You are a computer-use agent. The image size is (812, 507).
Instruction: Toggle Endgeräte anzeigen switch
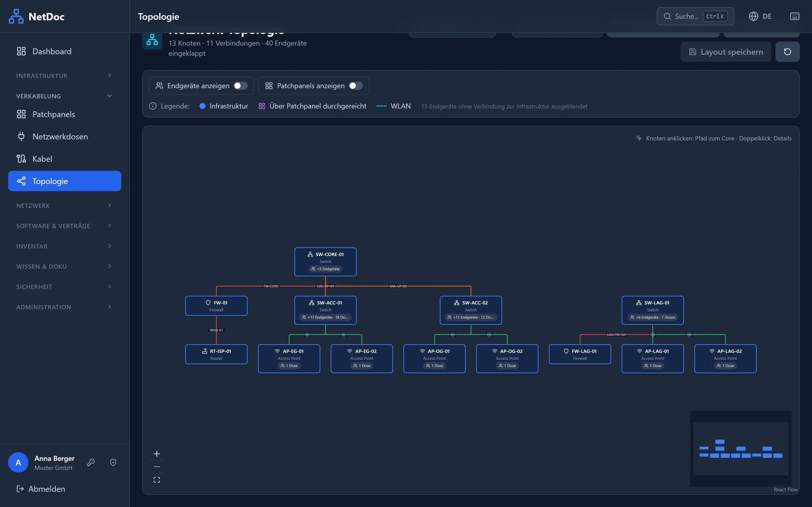pyautogui.click(x=240, y=86)
